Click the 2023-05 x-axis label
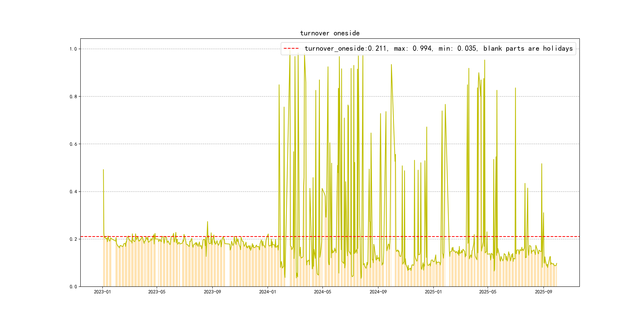644x322 pixels. click(157, 292)
